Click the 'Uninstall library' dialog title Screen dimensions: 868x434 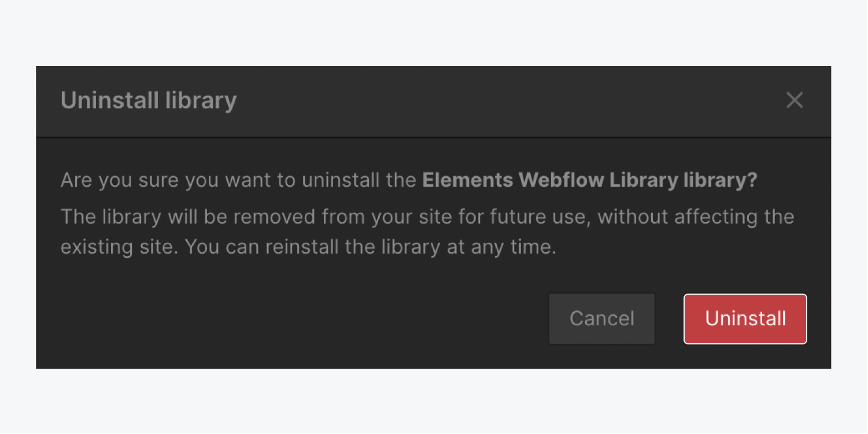(149, 101)
